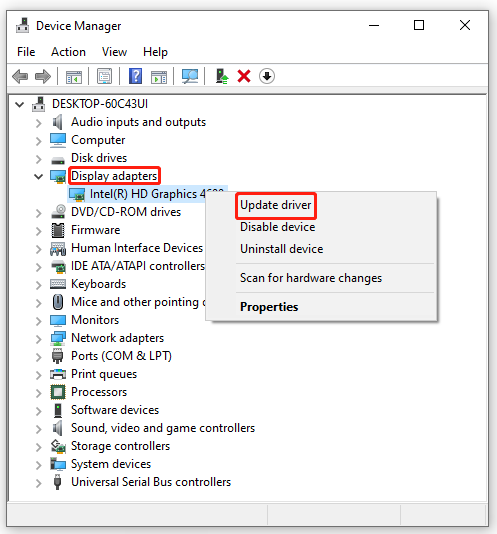The width and height of the screenshot is (497, 534).
Task: Expand the Network adapters category
Action: tap(38, 339)
